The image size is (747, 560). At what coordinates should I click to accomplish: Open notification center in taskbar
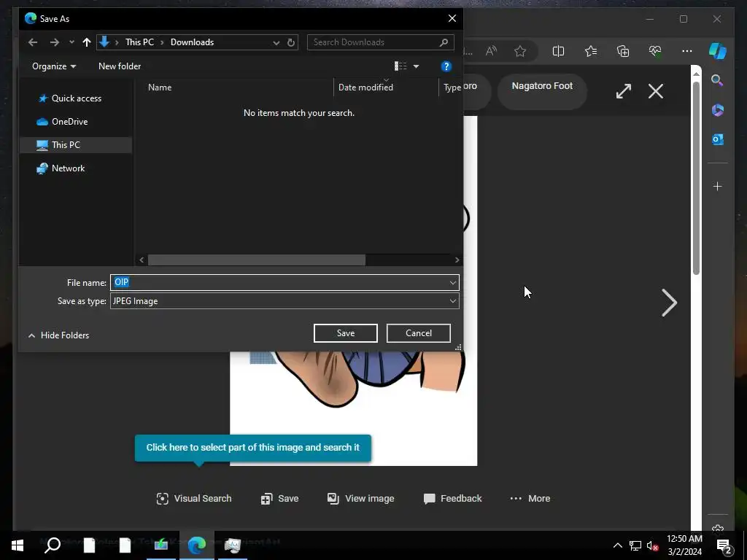coord(724,545)
